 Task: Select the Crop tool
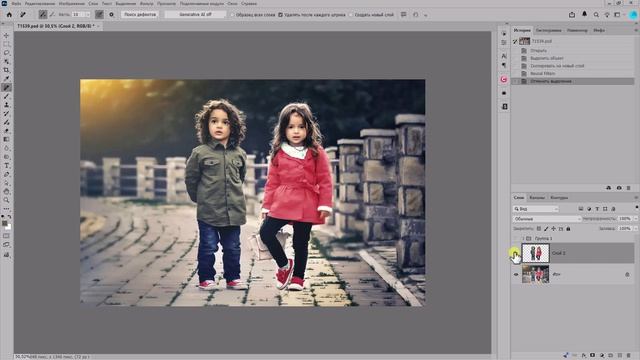[x=6, y=70]
